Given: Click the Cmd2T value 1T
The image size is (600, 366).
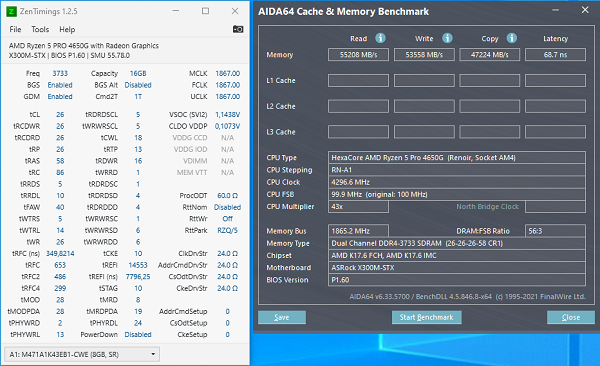Looking at the screenshot, I should (138, 96).
